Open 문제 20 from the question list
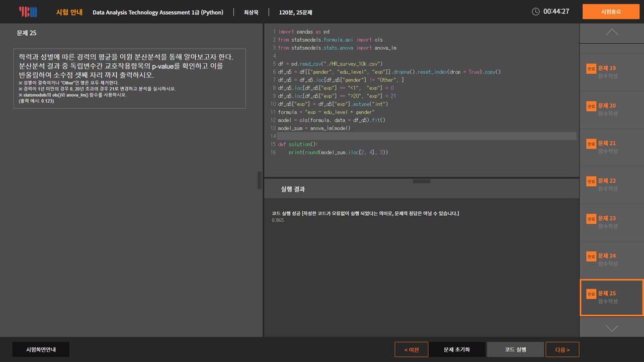 (612, 110)
